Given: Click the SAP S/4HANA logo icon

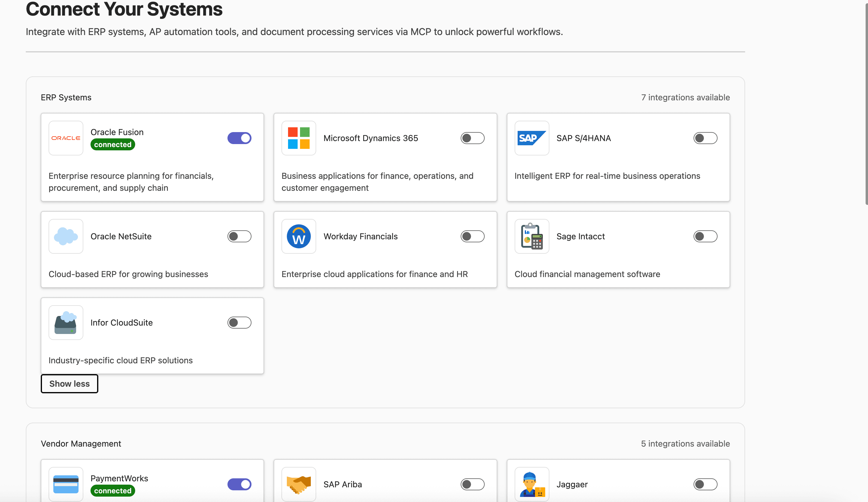Looking at the screenshot, I should click(x=532, y=138).
